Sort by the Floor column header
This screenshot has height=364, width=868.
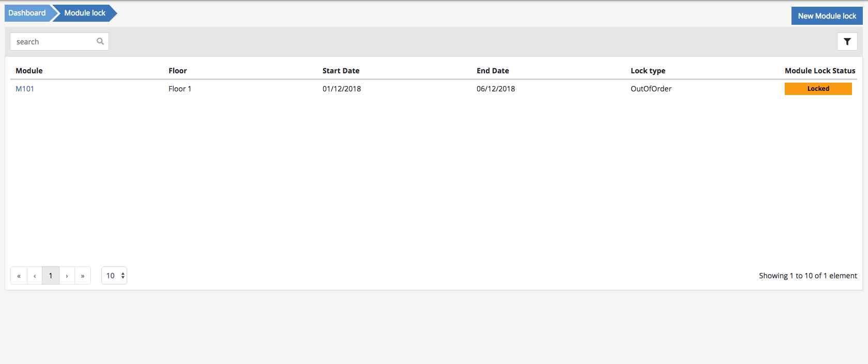(177, 71)
